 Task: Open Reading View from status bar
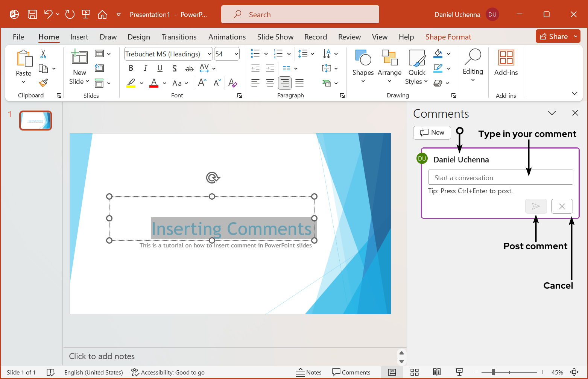[437, 372]
